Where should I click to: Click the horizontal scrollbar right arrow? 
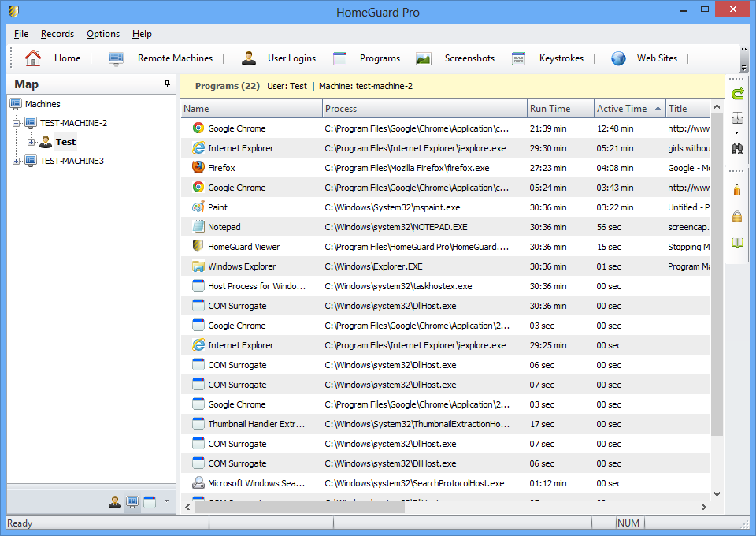(x=703, y=507)
